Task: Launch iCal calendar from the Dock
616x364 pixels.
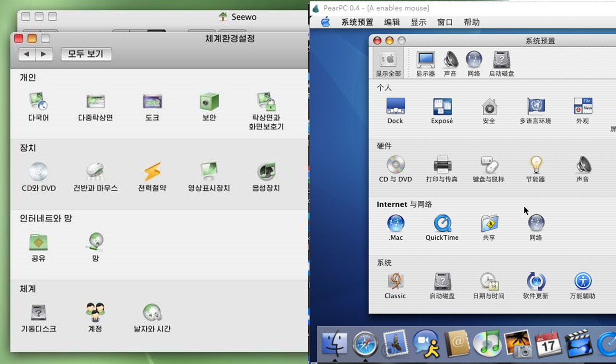Action: pos(548,343)
